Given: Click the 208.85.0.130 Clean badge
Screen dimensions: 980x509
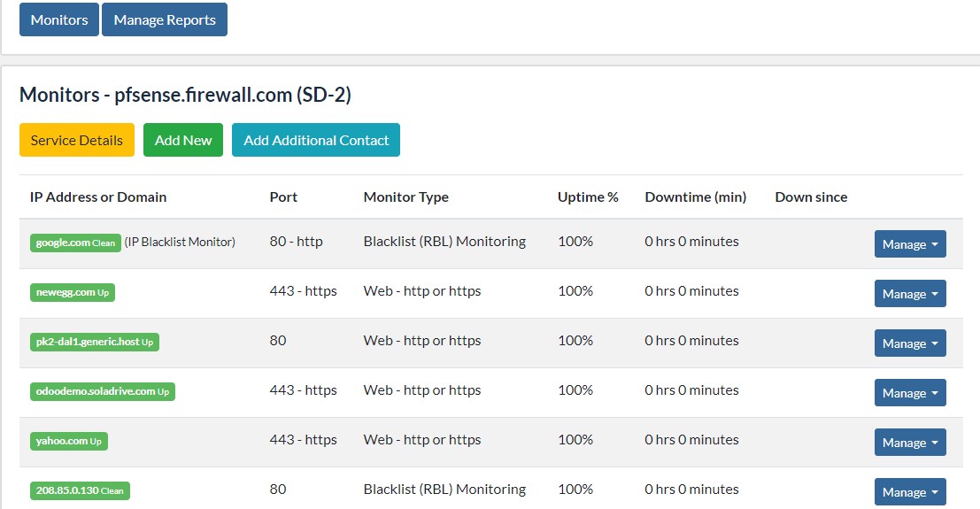Looking at the screenshot, I should click(x=80, y=491).
